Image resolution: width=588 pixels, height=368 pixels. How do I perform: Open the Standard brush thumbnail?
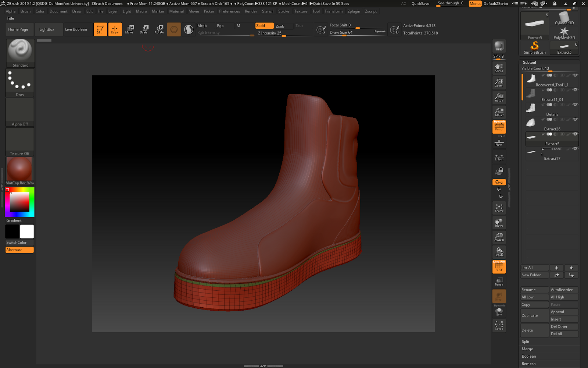point(20,53)
